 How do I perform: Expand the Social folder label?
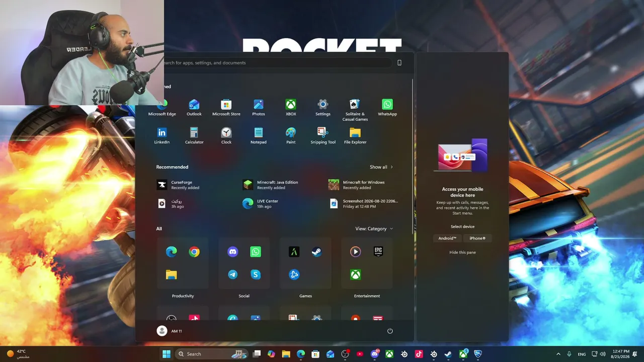tap(244, 296)
